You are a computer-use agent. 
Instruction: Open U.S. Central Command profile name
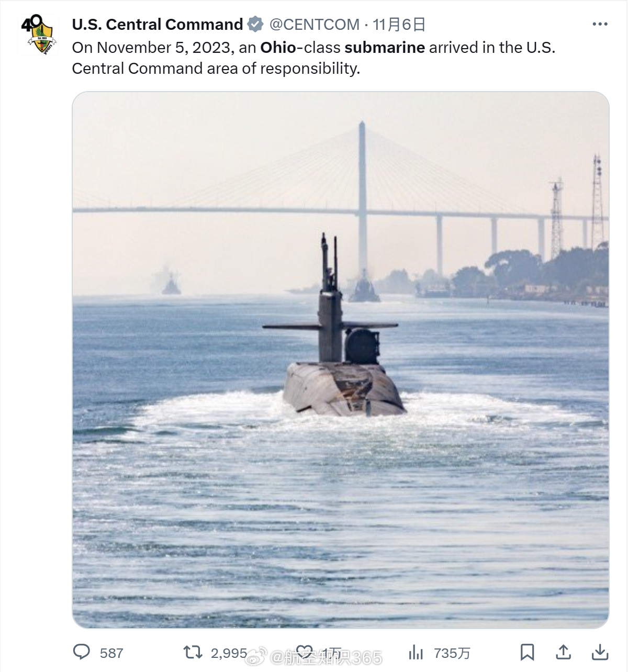tap(157, 24)
